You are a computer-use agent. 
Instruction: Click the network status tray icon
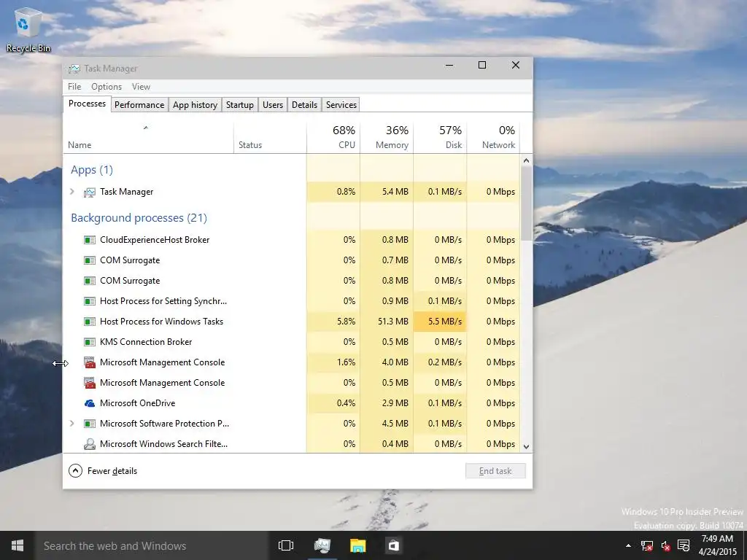(x=646, y=545)
